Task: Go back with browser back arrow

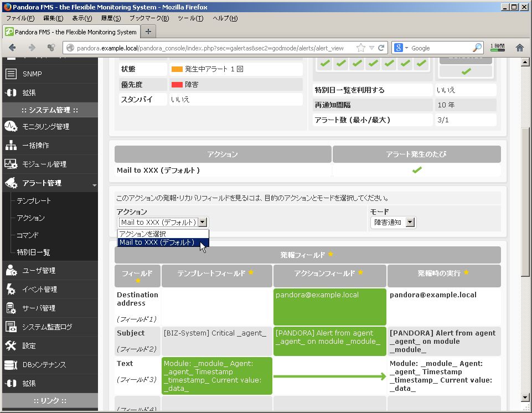Action: coord(12,48)
